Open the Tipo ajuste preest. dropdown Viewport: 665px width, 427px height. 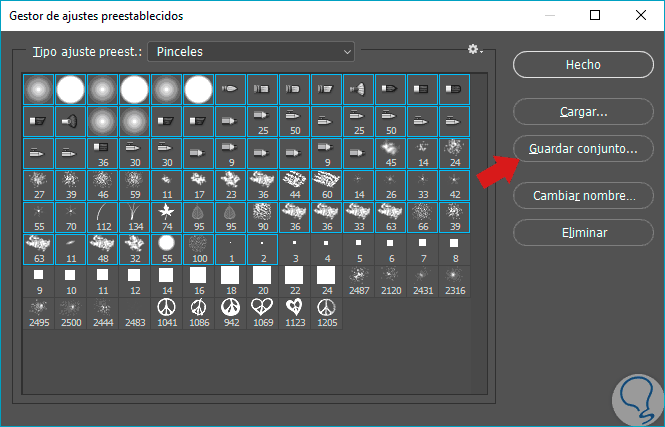tap(251, 51)
